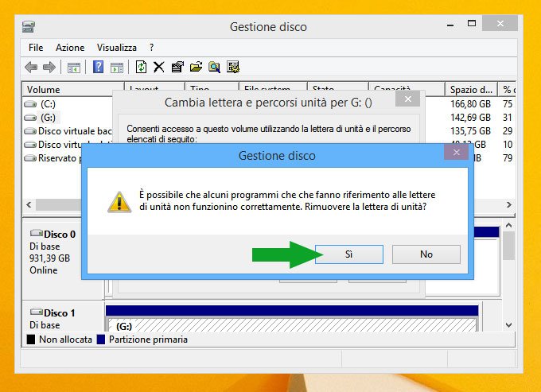The width and height of the screenshot is (541, 392).
Task: Toggle the show/hide action pane icon
Action: click(x=117, y=68)
